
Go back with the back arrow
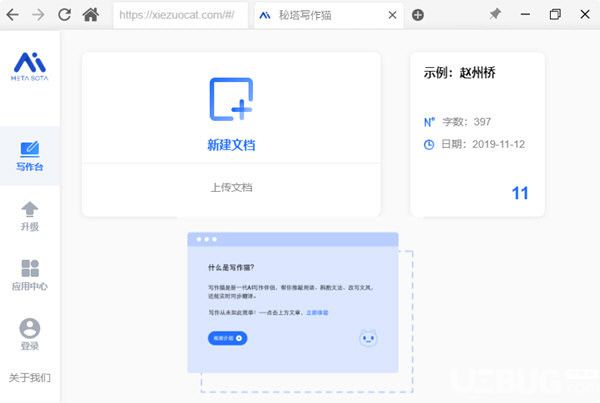[x=13, y=15]
